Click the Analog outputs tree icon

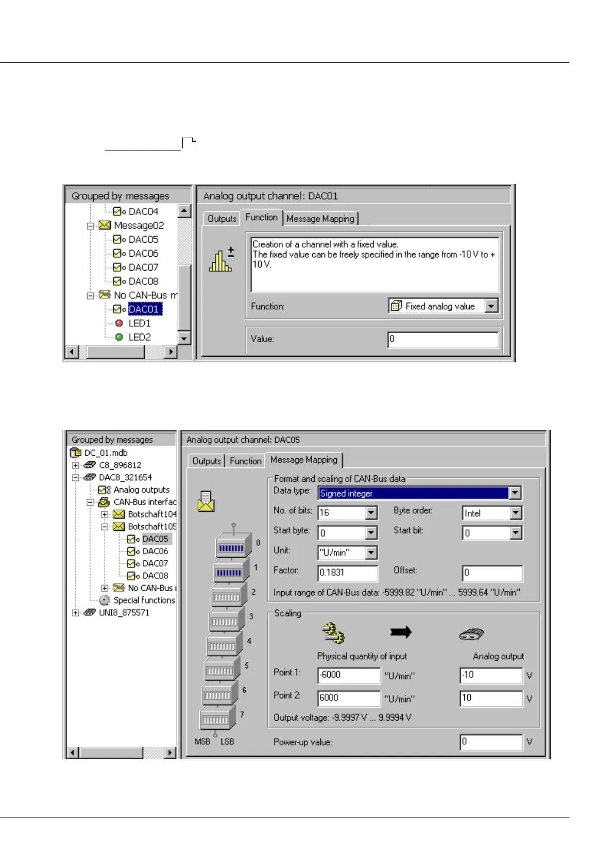[105, 490]
